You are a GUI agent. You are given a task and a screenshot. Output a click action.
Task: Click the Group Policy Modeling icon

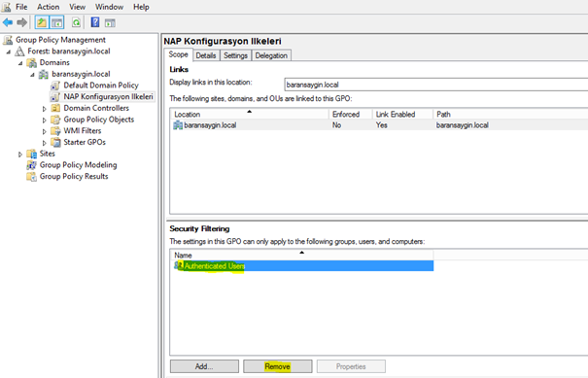point(32,165)
